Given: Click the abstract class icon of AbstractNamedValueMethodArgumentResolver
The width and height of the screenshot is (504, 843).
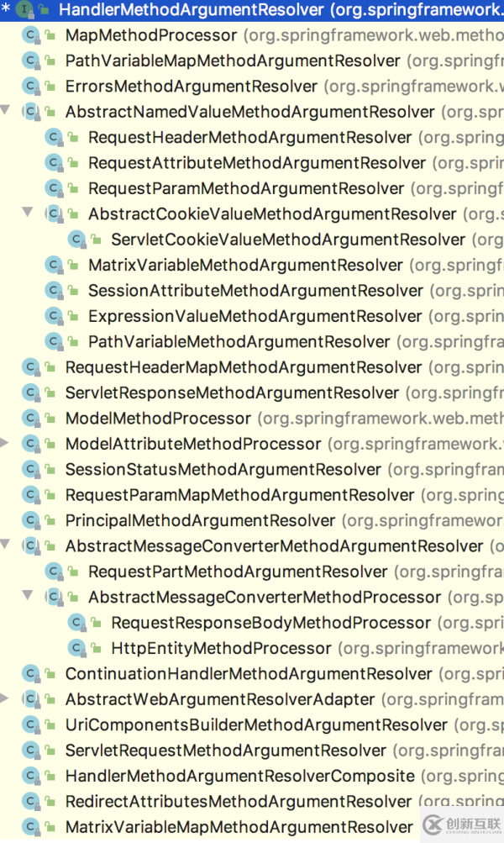Looking at the screenshot, I should pos(31,111).
